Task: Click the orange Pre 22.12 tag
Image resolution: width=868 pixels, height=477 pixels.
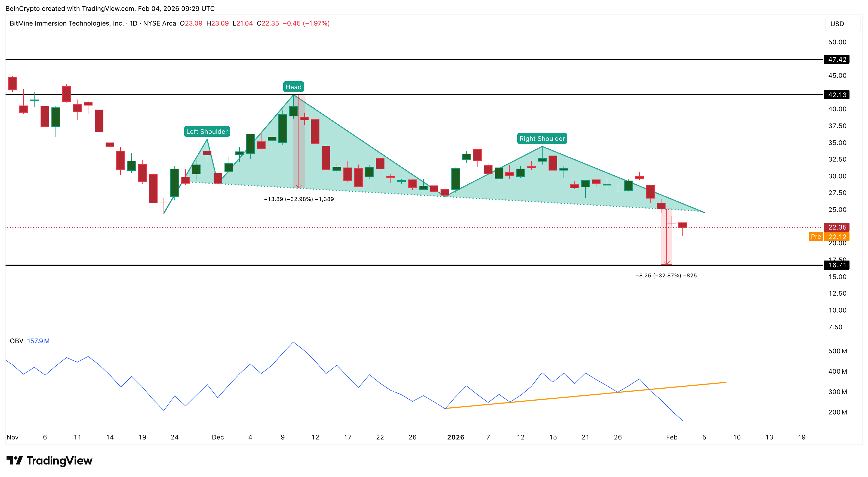Action: click(829, 237)
